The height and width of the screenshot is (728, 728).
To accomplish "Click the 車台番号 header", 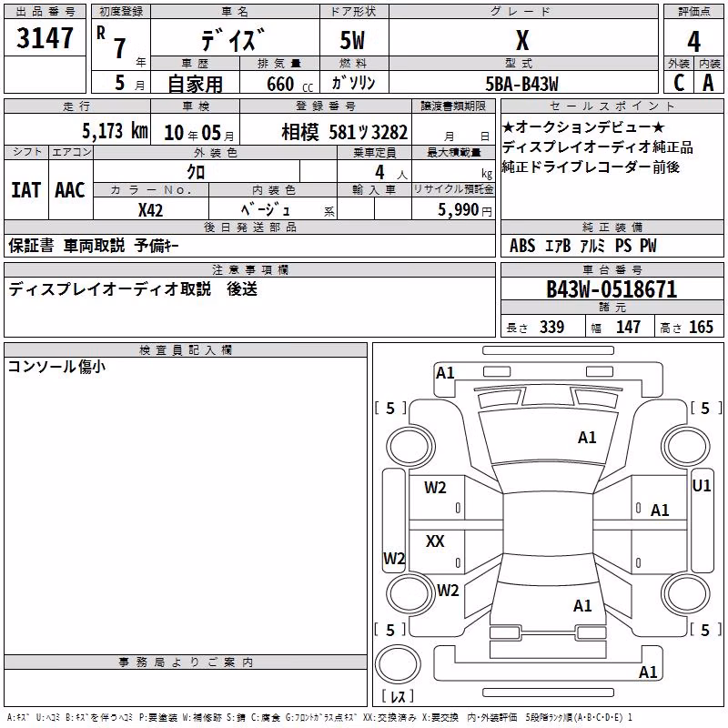I will click(612, 269).
